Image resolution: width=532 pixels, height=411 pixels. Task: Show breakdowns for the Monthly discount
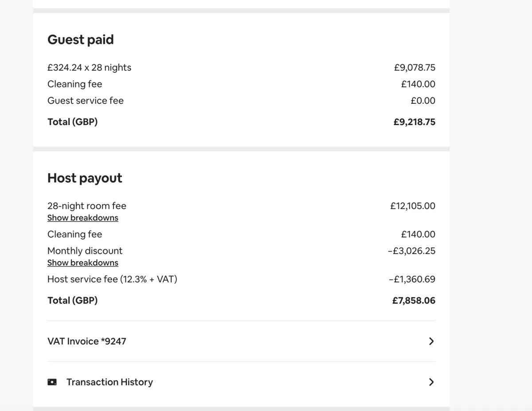(x=83, y=262)
